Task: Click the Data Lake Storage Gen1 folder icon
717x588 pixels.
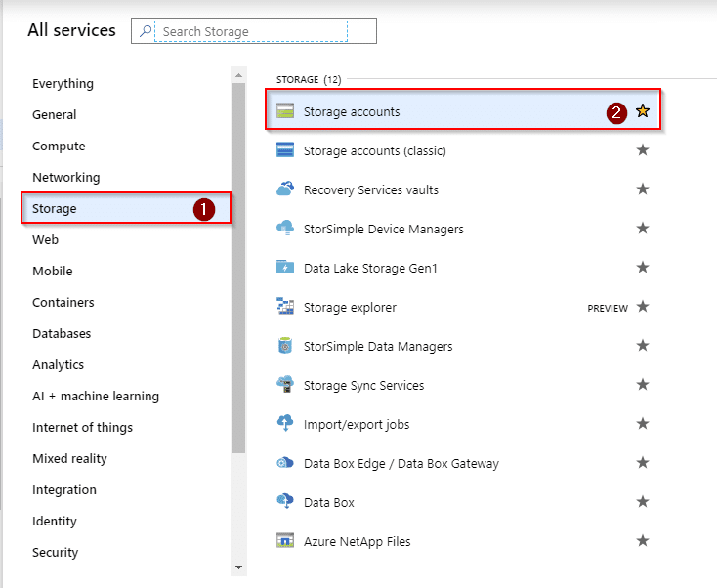Action: [x=285, y=267]
